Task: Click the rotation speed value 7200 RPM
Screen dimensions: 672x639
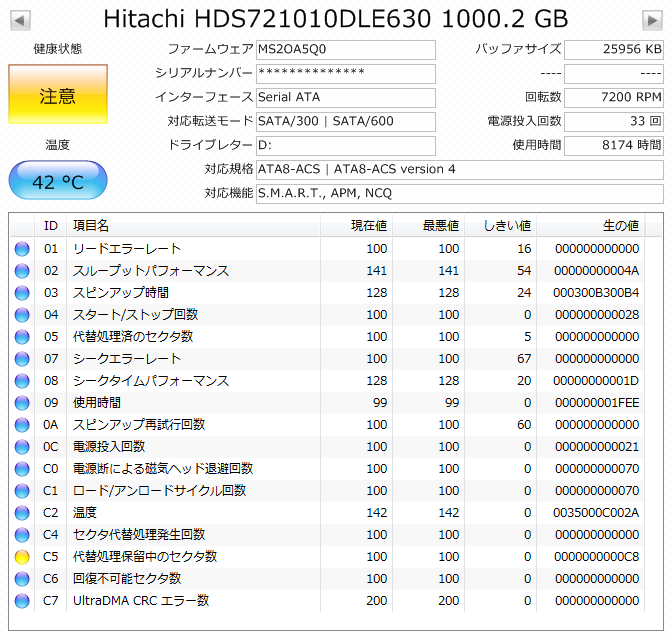Action: coord(614,98)
